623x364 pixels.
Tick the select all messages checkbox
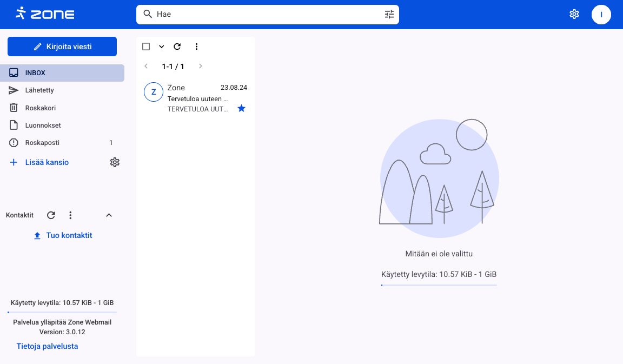pos(146,47)
